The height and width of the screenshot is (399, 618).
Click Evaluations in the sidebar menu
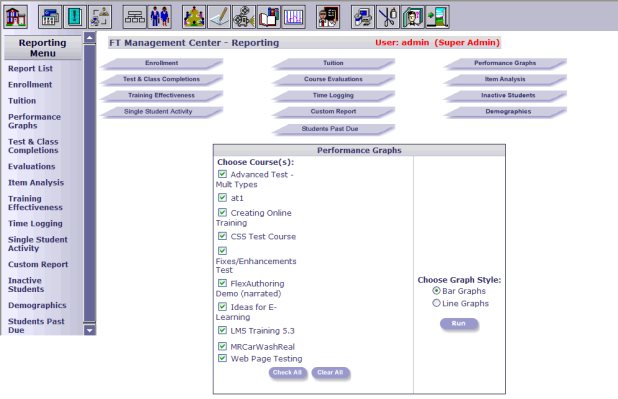pos(32,166)
